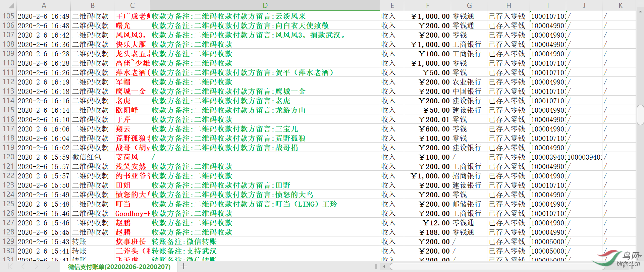Open the 微信支付账单(20200206-20200207) sheet tab
644x272 pixels.
click(119, 267)
